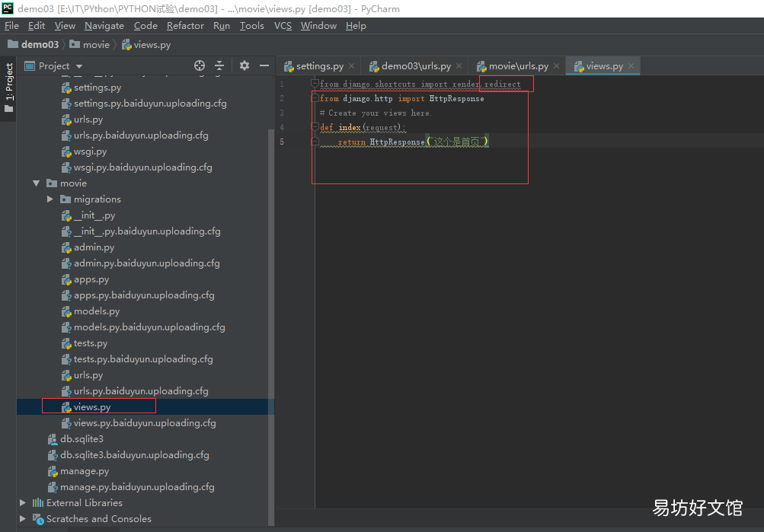Select __init__.py in movie folder
Viewport: 764px width, 532px height.
pos(88,215)
